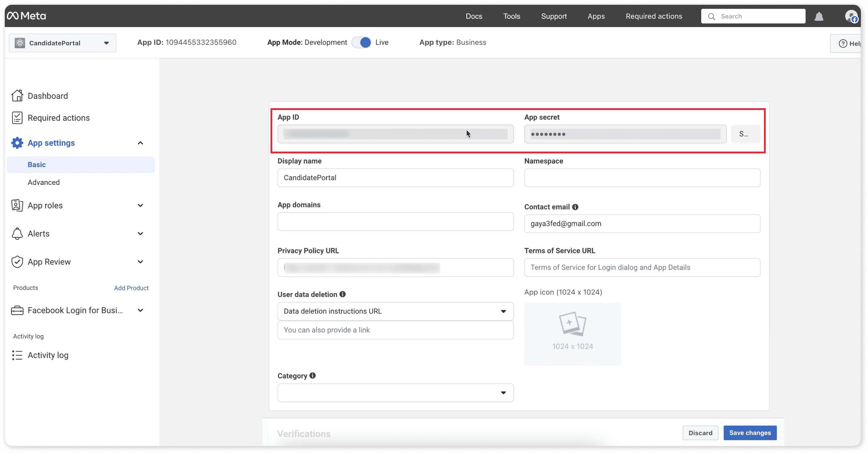Open Data deletion instructions URL dropdown

coord(395,311)
